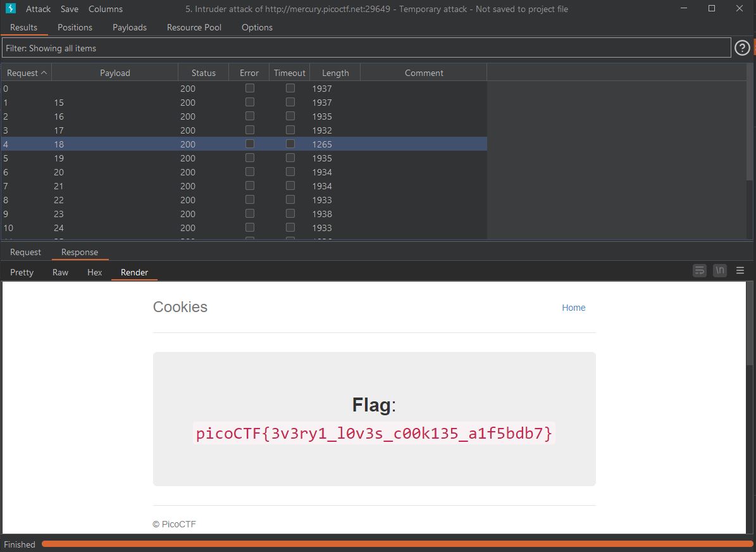
Task: Sort by the Error column header
Action: 249,73
